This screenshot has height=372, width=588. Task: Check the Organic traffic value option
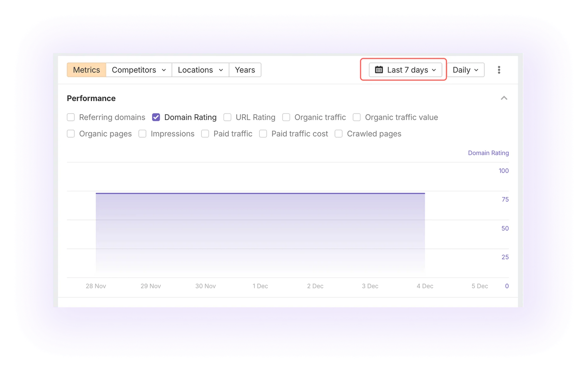point(357,117)
